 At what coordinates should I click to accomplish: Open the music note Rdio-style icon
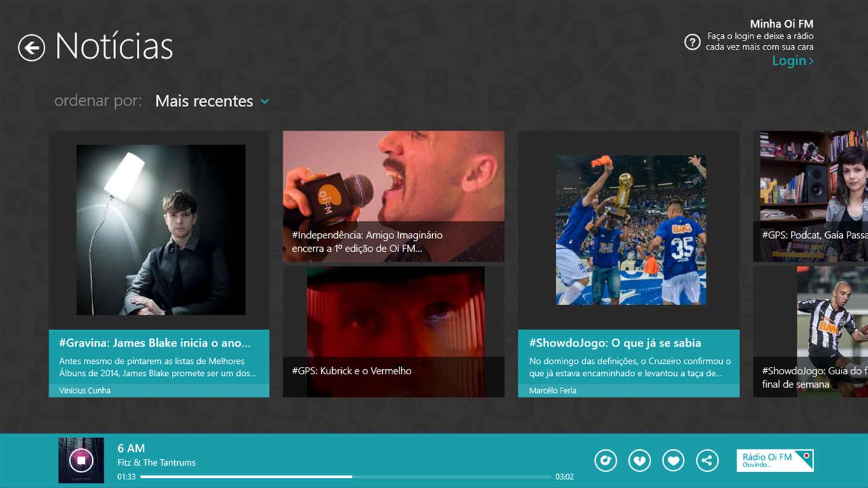point(606,461)
